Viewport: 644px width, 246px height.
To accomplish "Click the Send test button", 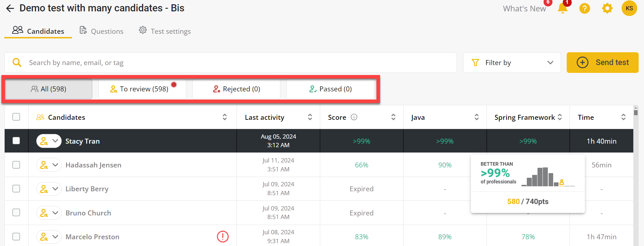I will click(x=602, y=63).
